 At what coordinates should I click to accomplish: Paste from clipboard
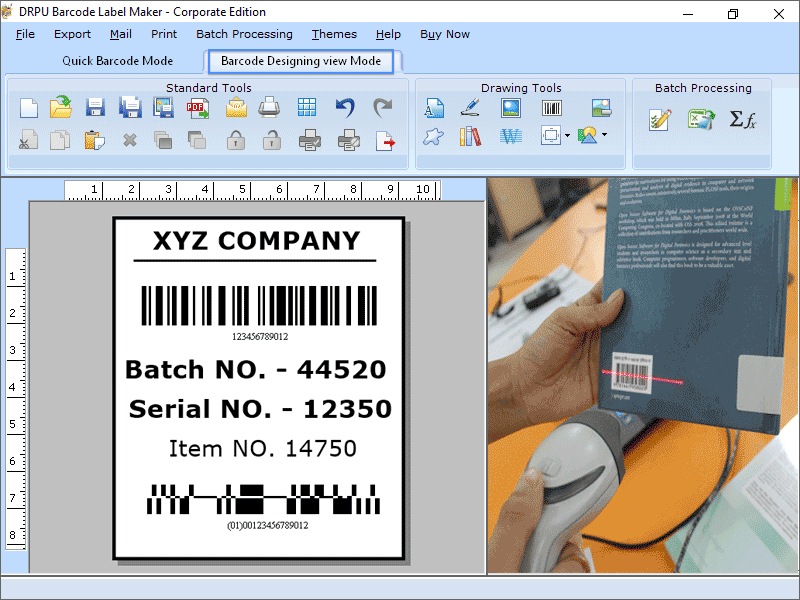click(x=94, y=140)
